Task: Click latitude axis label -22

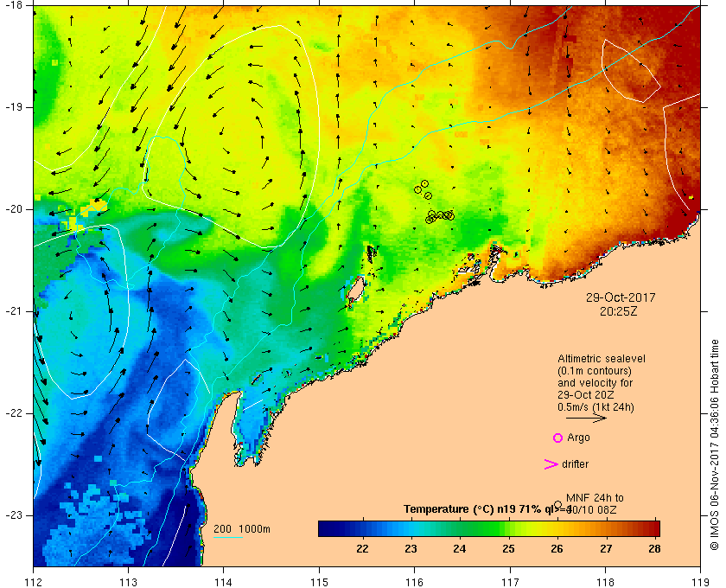Action: (14, 413)
